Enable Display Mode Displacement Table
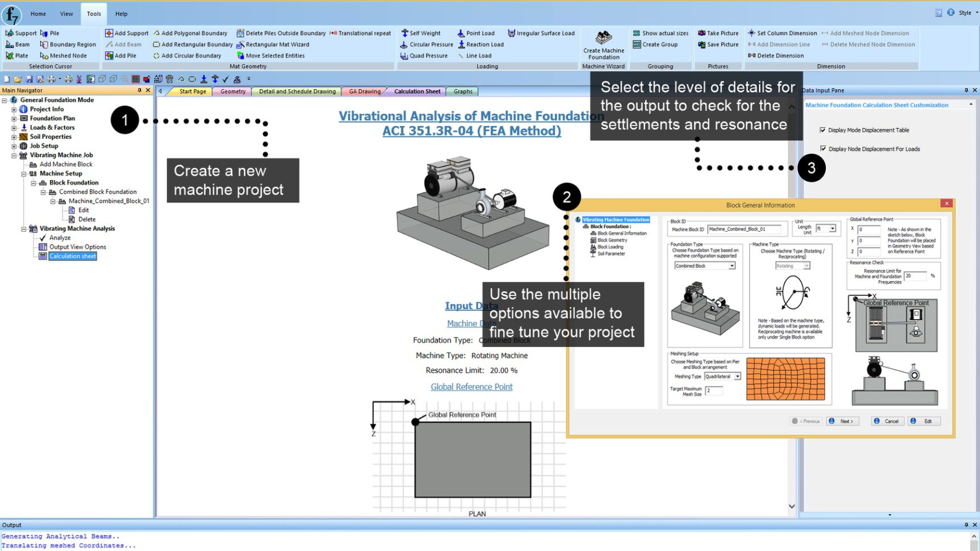980x551 pixels. pyautogui.click(x=824, y=130)
